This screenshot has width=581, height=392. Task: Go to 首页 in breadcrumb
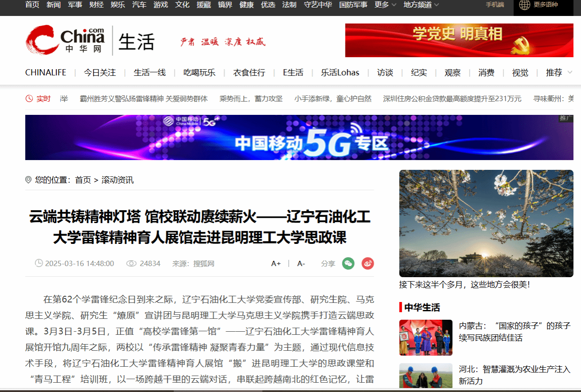click(83, 180)
